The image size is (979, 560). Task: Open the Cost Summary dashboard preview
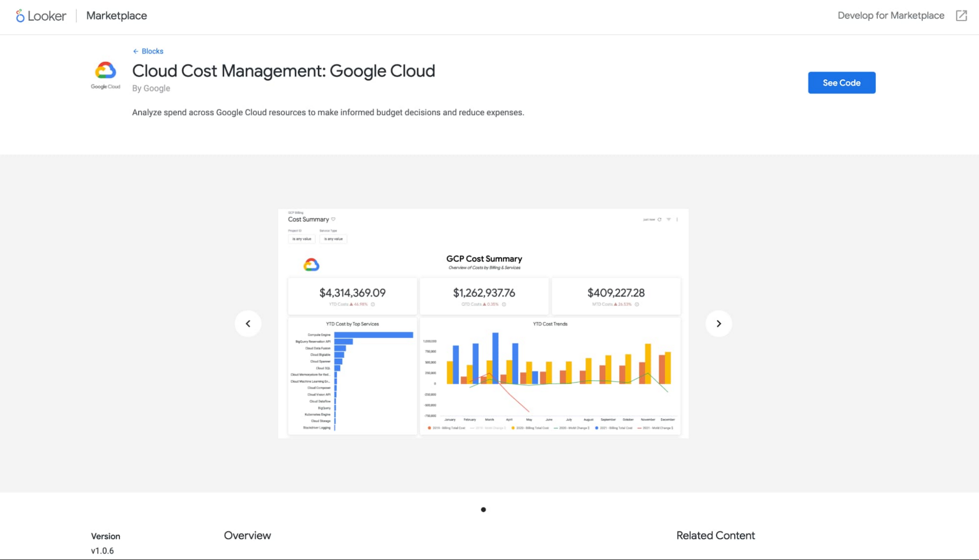pos(483,324)
